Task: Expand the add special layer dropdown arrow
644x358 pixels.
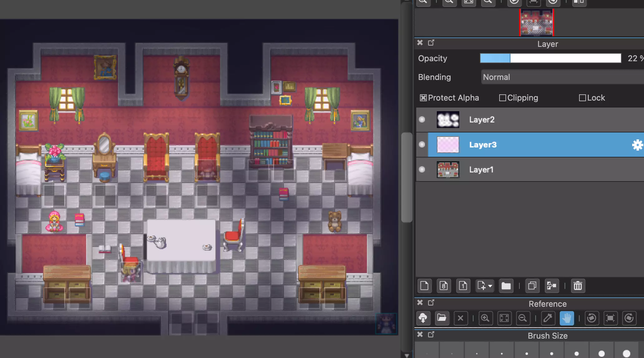Action: click(490, 286)
